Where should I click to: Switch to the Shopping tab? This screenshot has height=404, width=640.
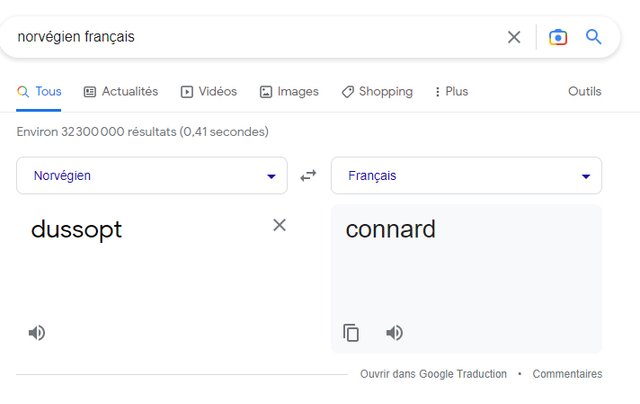[x=377, y=91]
